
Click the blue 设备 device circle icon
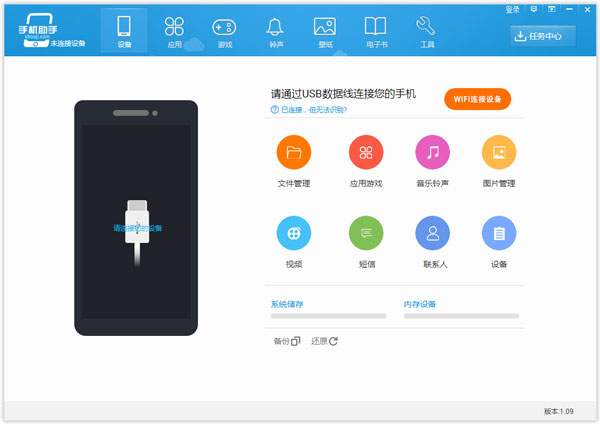click(x=499, y=233)
